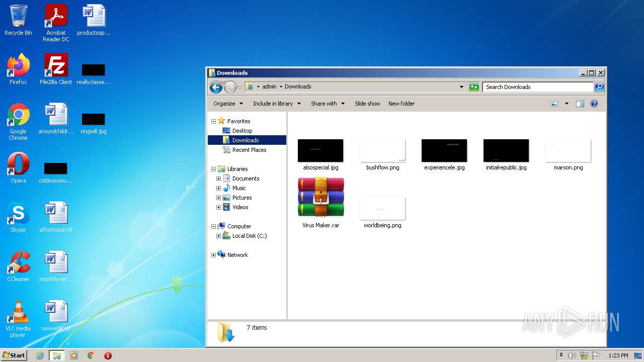Expand Pictures library node
Viewport: 644px width, 362px height.
pos(218,198)
